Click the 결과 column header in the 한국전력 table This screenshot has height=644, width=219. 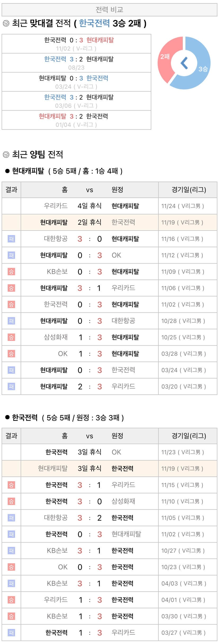tap(11, 436)
